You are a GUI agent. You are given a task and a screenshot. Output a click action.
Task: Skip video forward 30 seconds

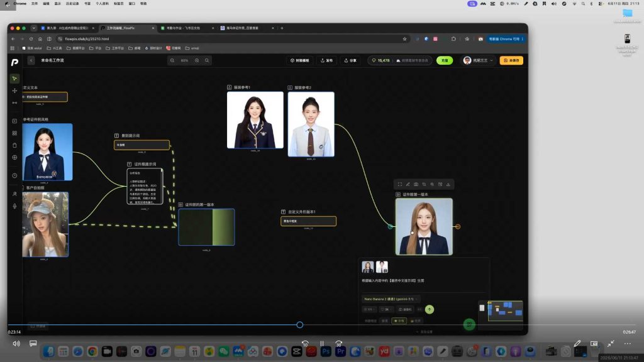[339, 344]
